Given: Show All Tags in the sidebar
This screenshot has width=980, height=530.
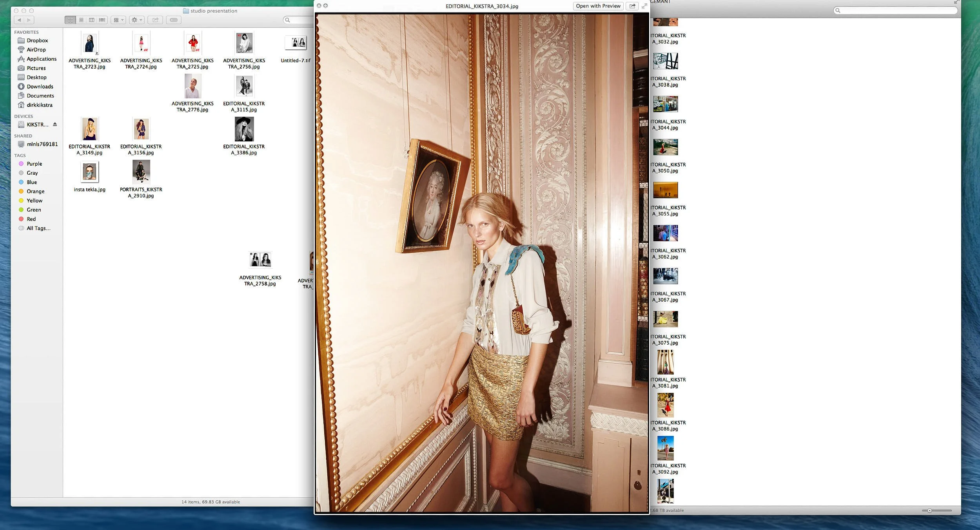Looking at the screenshot, I should coord(38,228).
